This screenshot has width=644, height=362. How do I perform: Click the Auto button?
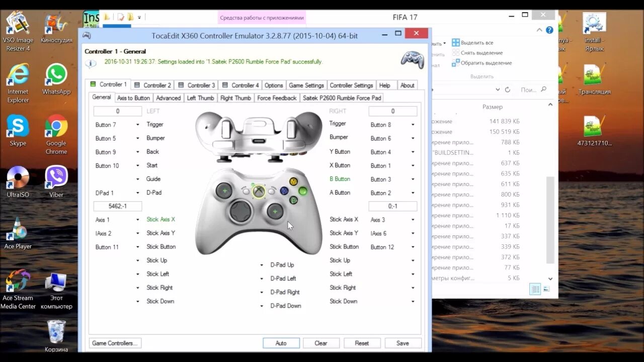point(281,343)
